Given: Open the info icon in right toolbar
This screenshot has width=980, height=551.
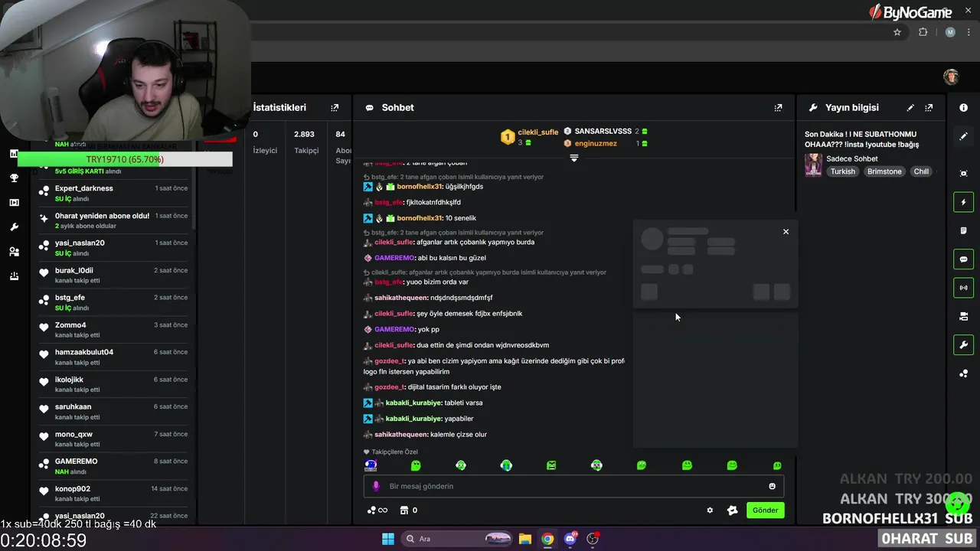Looking at the screenshot, I should click(x=963, y=108).
